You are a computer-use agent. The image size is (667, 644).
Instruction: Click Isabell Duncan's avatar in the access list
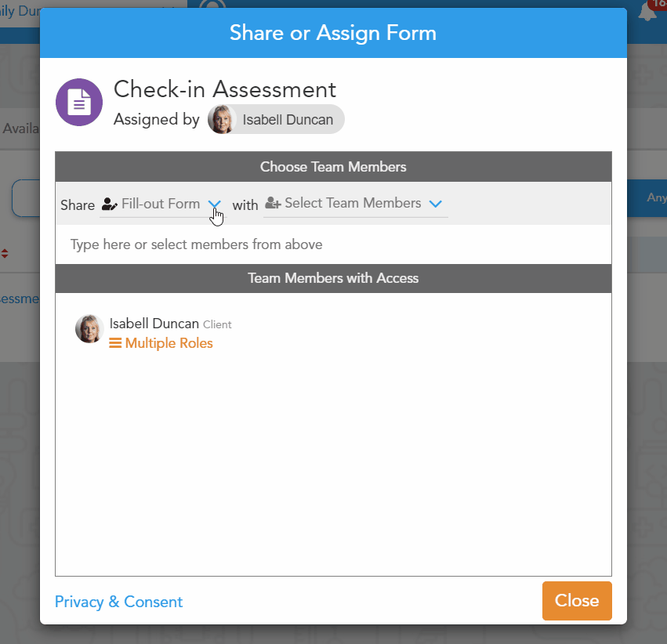click(x=89, y=329)
